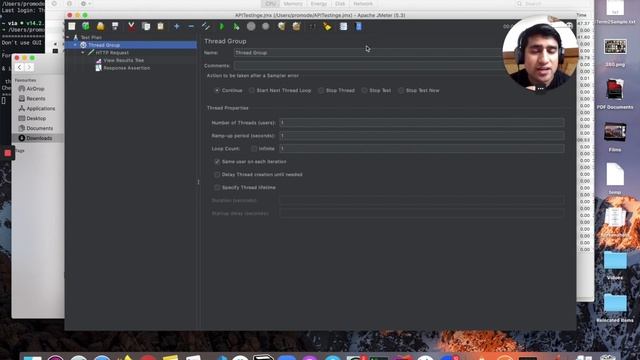Click the Collapse All minus icon
Image resolution: width=640 pixels, height=360 pixels.
[x=191, y=27]
